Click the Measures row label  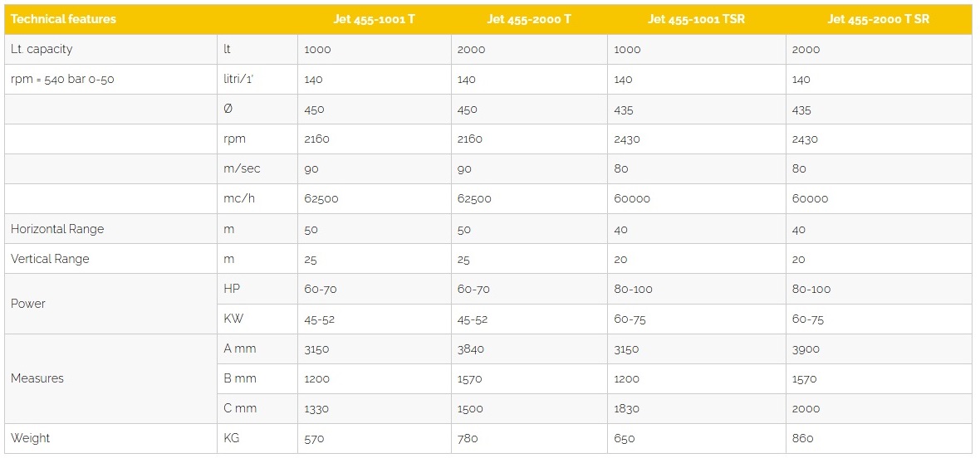pos(37,378)
